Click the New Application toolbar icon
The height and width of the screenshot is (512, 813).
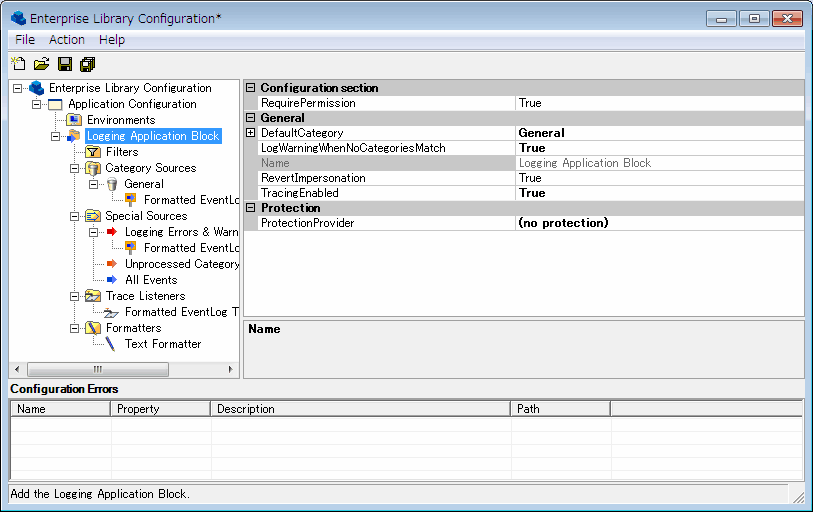coord(18,65)
